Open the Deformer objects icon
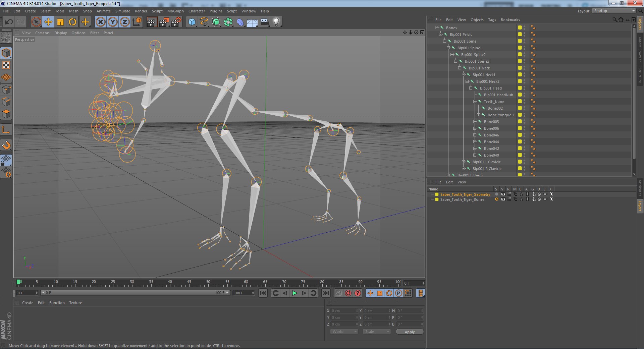 [240, 22]
